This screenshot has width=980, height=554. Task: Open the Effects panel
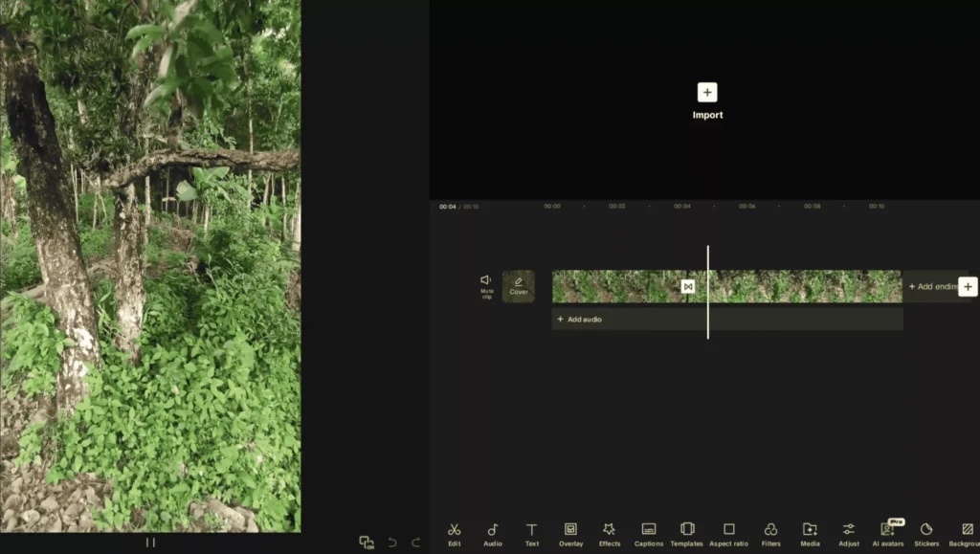pos(610,533)
